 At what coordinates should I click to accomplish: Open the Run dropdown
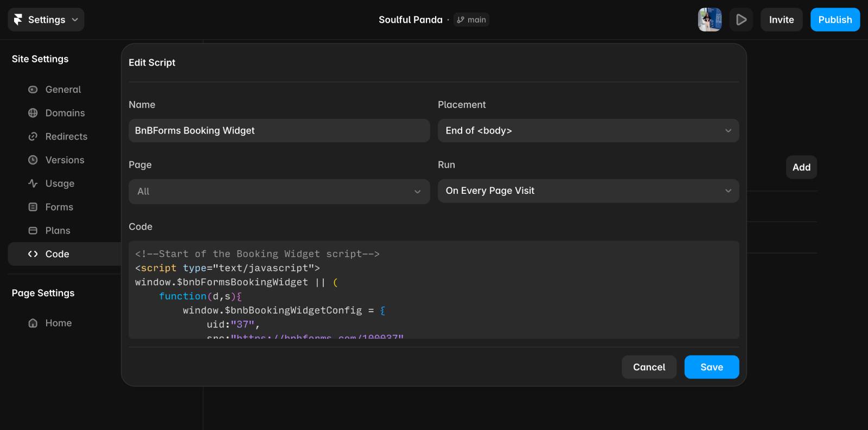pos(588,191)
